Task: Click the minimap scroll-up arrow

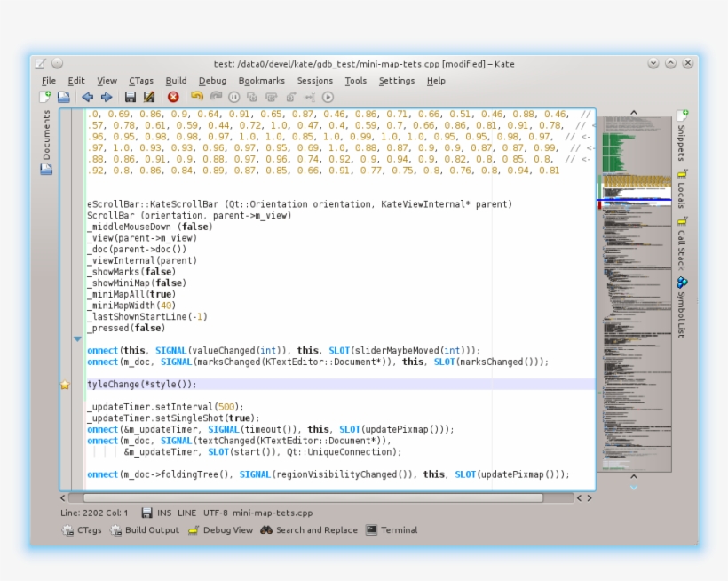Action: (634, 113)
